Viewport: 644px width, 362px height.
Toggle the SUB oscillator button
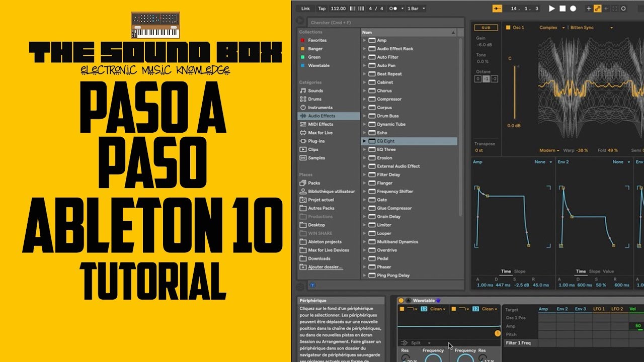(x=486, y=28)
